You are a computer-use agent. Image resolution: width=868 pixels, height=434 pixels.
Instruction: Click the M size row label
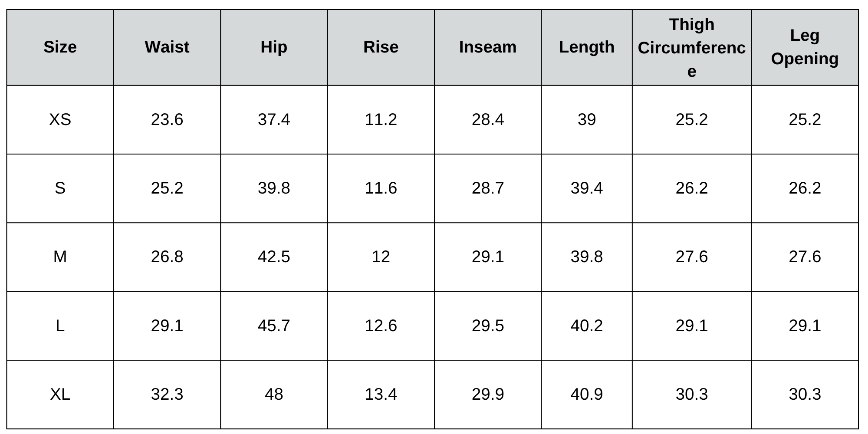[x=60, y=256]
